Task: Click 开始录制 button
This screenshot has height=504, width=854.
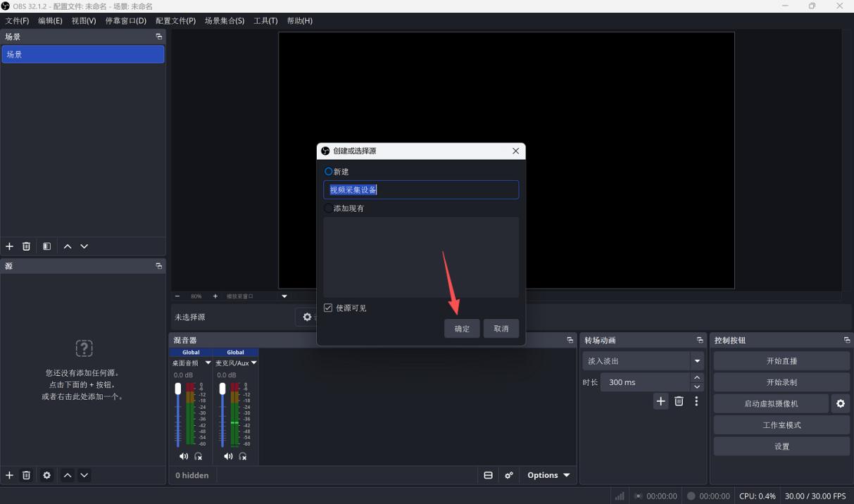Action: [781, 382]
